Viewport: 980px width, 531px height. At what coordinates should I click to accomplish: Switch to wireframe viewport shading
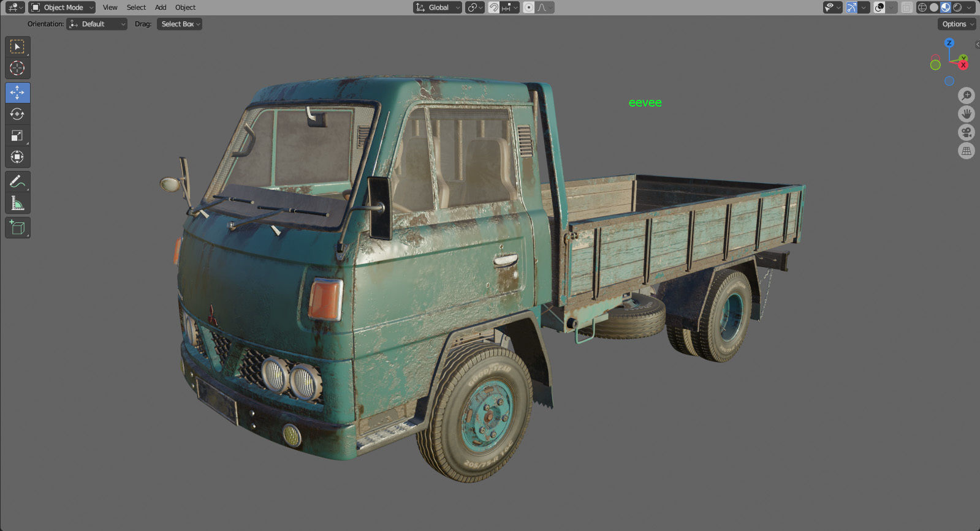[x=922, y=7]
